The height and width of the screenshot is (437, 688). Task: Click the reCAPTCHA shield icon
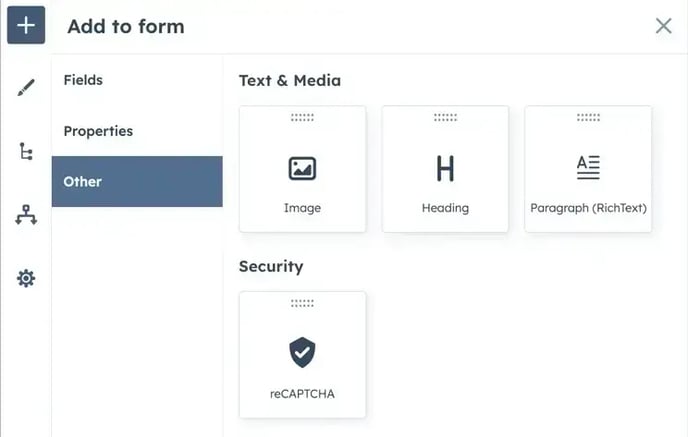302,352
